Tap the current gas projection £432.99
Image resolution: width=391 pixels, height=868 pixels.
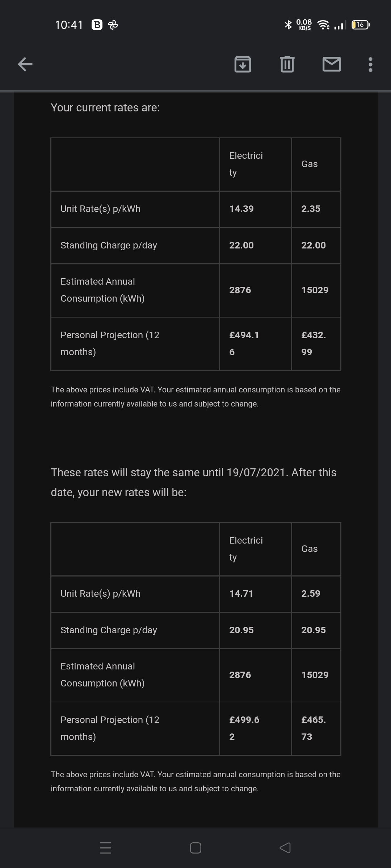pyautogui.click(x=314, y=343)
